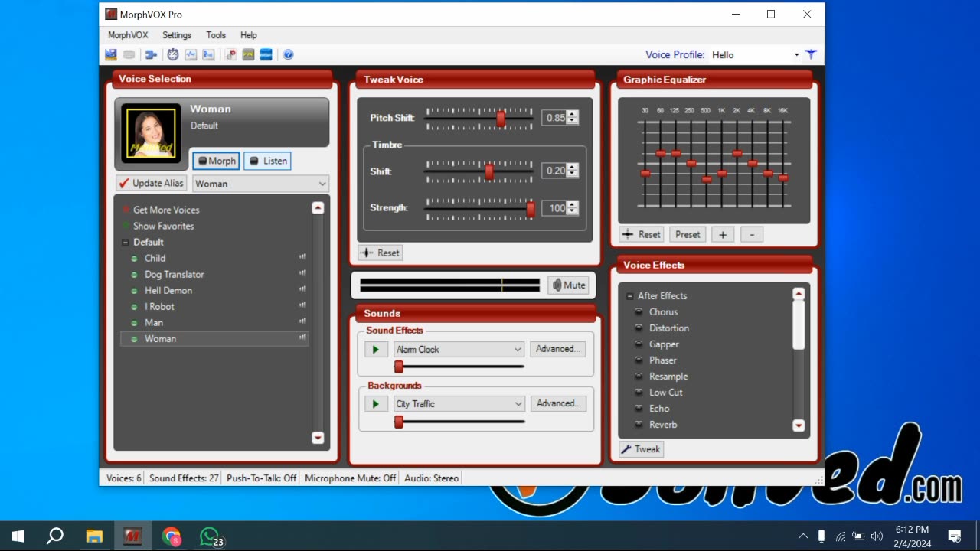Image resolution: width=980 pixels, height=551 pixels.
Task: Click the signal bars icon beside Child
Action: [x=302, y=257]
